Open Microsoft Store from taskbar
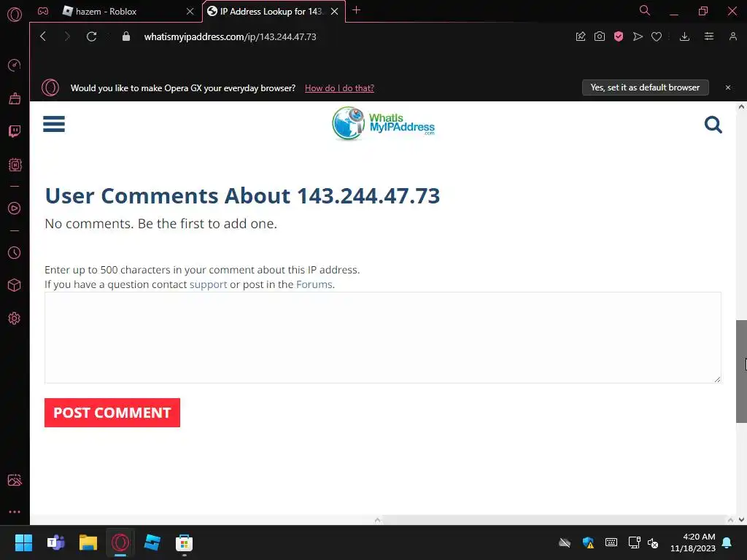This screenshot has width=747, height=560. pyautogui.click(x=184, y=542)
